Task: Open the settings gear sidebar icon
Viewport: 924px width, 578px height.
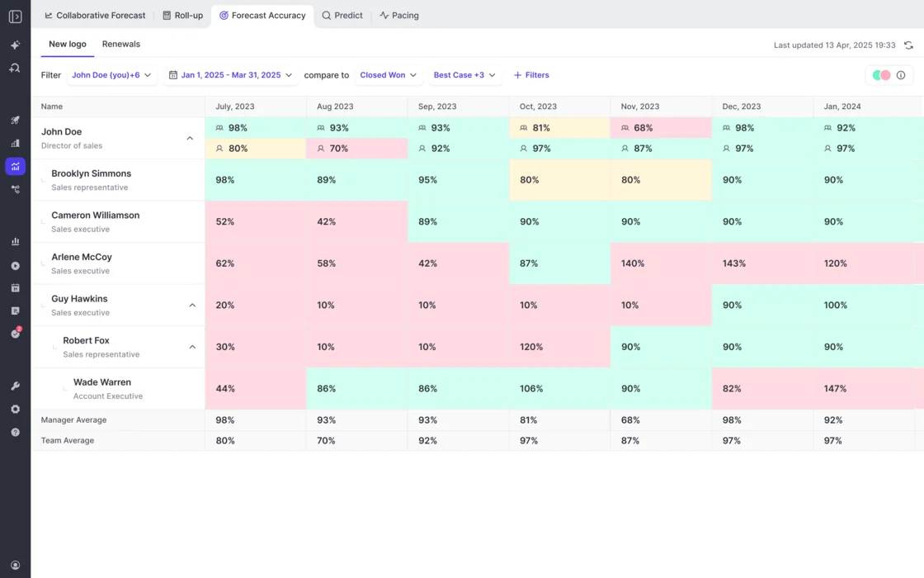Action: pos(16,410)
